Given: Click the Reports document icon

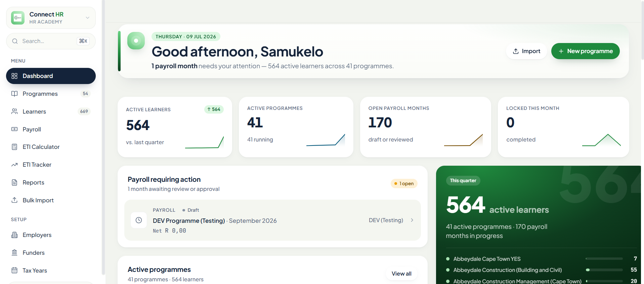Looking at the screenshot, I should [x=14, y=182].
